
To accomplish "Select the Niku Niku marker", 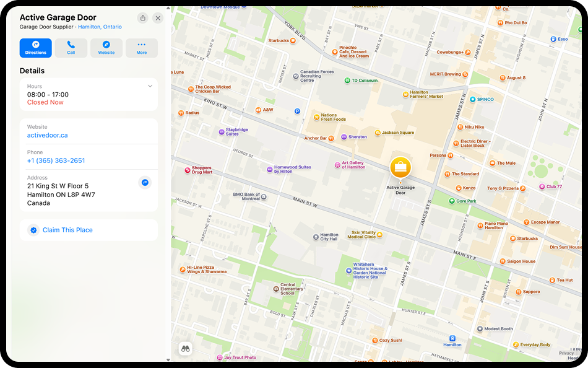I will (460, 127).
